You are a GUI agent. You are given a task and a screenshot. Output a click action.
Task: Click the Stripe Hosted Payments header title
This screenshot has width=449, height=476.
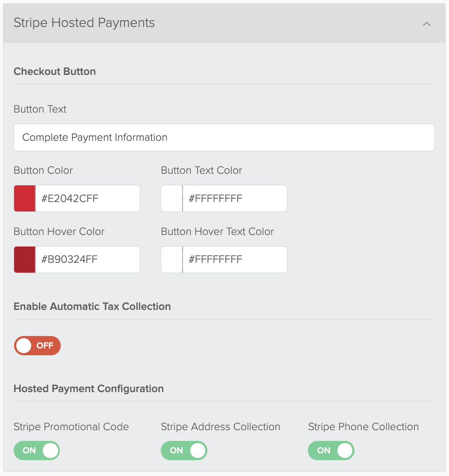[x=84, y=23]
